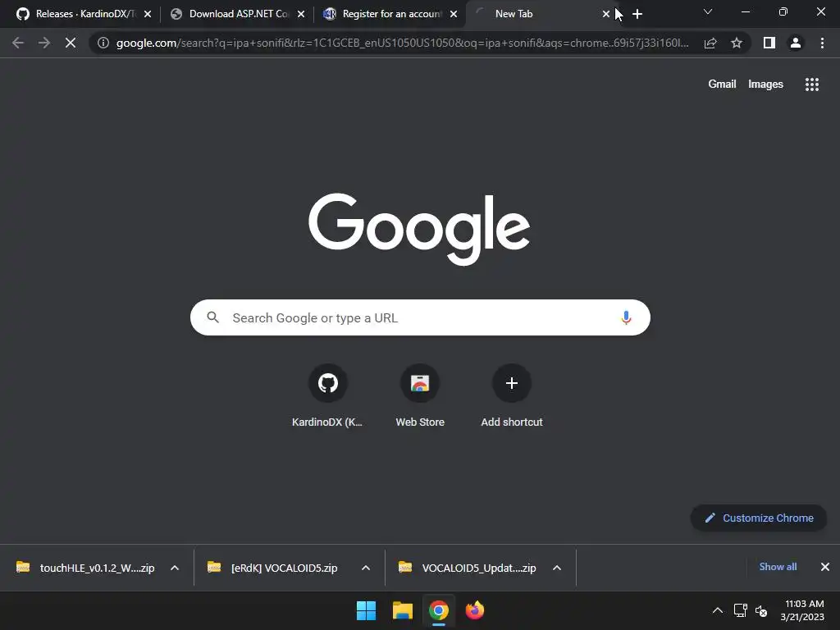Screen dimensions: 840x630
Task: Go forward with the forward arrow
Action: click(44, 43)
